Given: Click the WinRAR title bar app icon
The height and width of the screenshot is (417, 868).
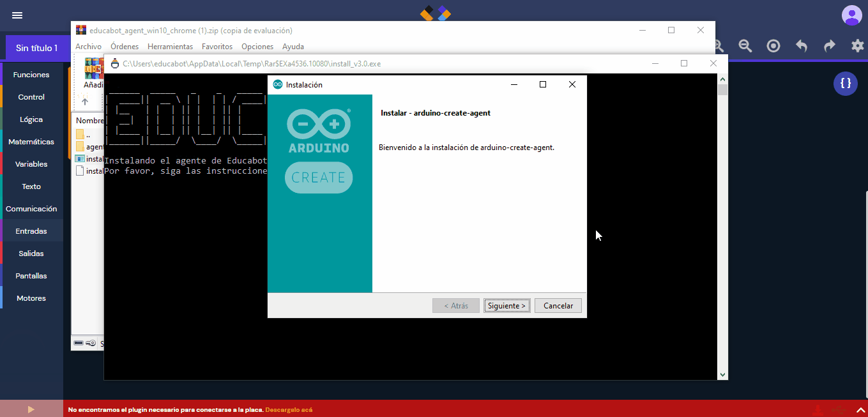Looking at the screenshot, I should click(81, 30).
